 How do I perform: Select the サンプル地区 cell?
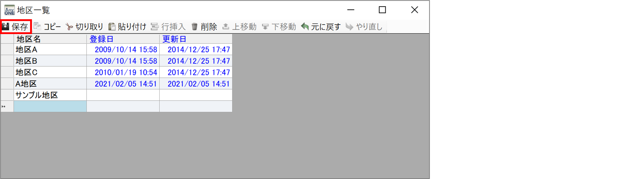(x=50, y=95)
